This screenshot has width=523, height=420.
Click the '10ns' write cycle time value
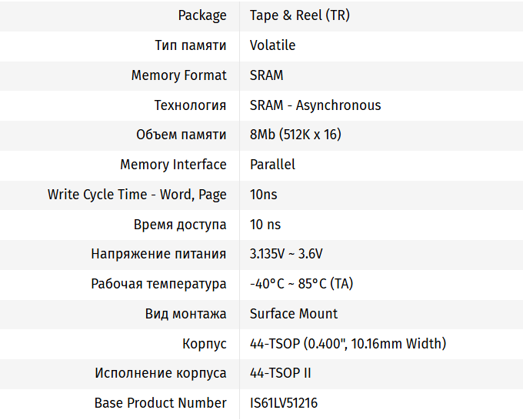pos(263,195)
